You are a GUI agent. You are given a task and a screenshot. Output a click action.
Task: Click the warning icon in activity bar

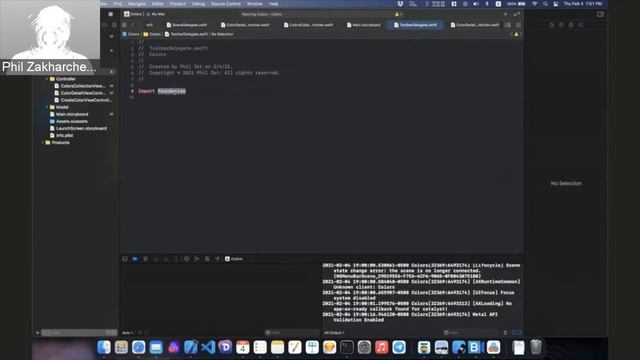[x=398, y=14]
